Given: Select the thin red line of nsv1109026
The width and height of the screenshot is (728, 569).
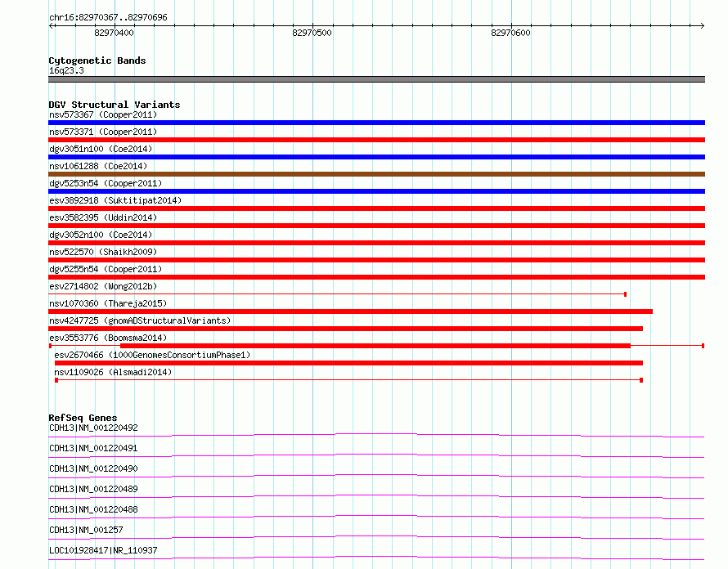Looking at the screenshot, I should [x=348, y=380].
